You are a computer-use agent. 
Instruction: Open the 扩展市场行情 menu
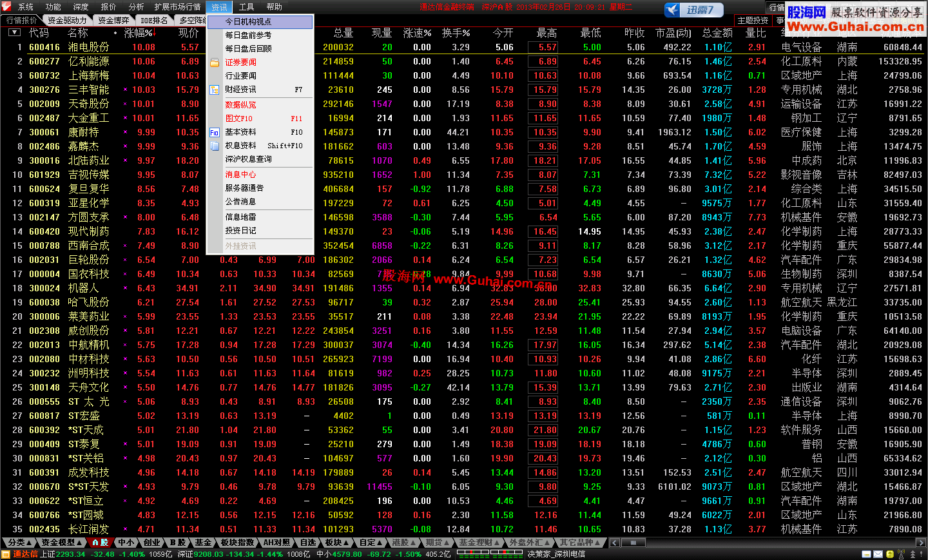[x=177, y=7]
